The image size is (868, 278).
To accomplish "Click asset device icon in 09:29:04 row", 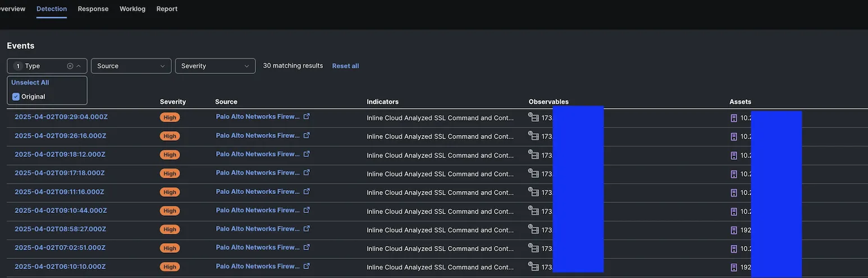I will coord(734,118).
